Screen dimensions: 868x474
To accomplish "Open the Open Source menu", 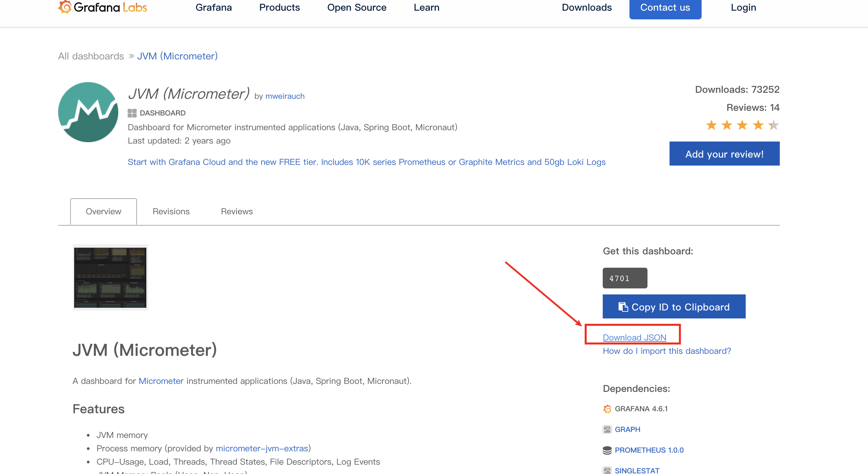I will point(356,7).
